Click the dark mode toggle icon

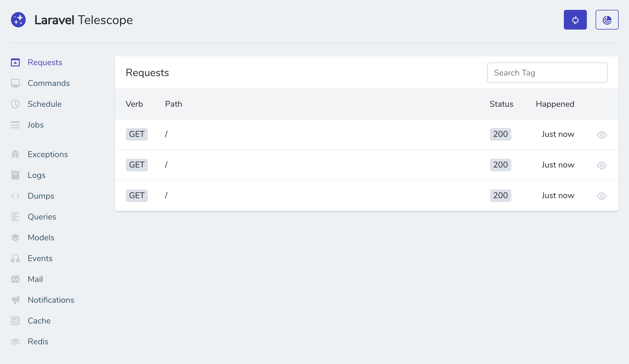607,19
